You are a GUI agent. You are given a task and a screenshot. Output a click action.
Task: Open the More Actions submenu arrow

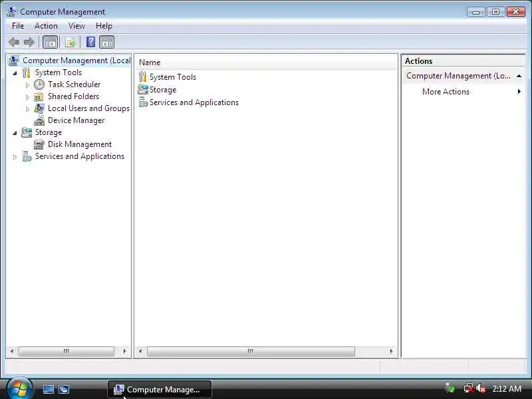[x=519, y=92]
